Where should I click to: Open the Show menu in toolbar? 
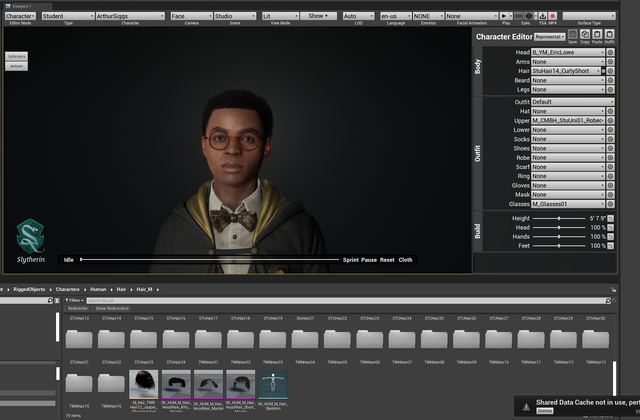318,16
